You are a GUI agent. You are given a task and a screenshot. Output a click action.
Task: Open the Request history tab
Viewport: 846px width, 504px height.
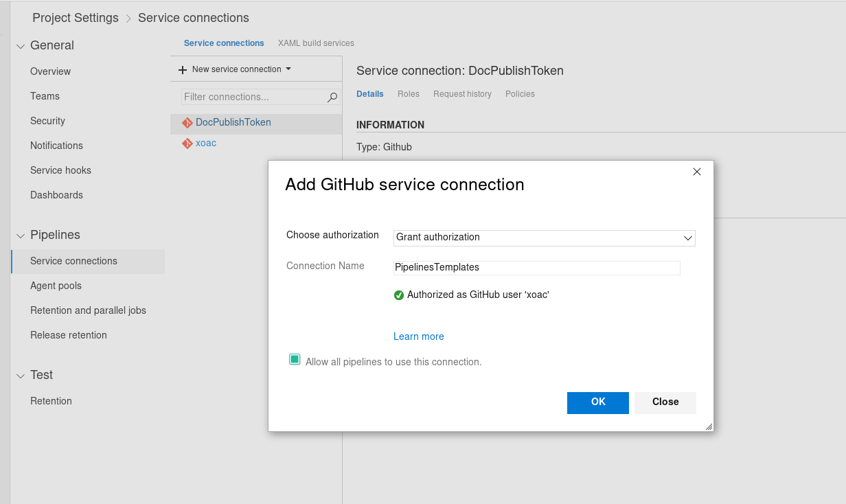point(462,94)
